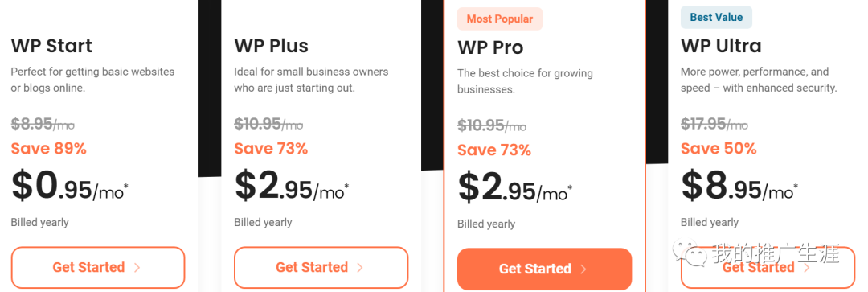Click the arrow chevron in WP Start's button
The height and width of the screenshot is (292, 868).
137,268
